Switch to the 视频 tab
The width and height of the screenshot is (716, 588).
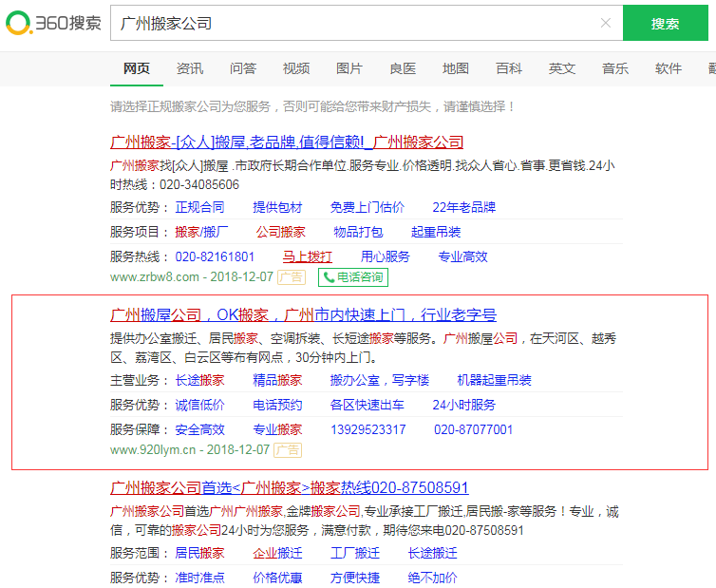(296, 68)
